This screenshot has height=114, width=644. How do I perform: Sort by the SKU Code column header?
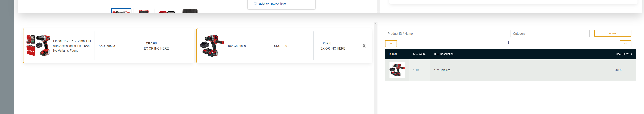coord(419,54)
